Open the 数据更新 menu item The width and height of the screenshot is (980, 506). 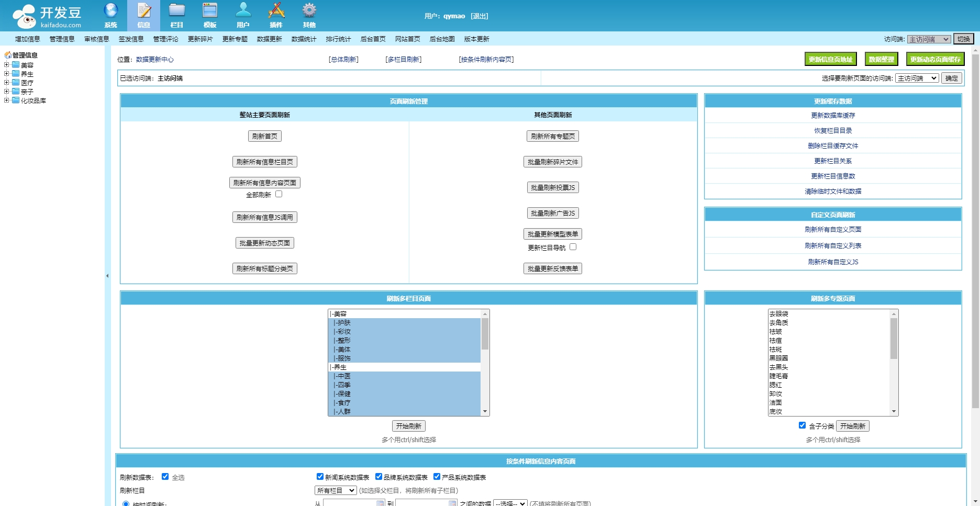click(269, 39)
